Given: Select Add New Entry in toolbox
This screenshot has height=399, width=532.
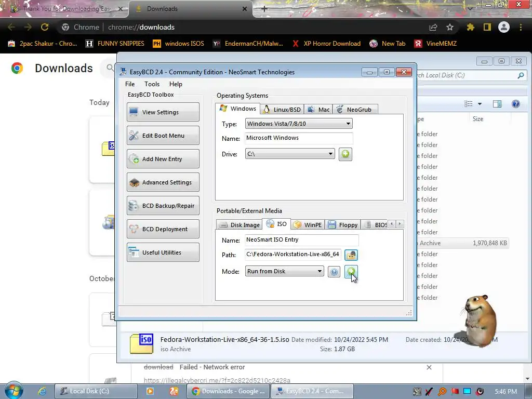Looking at the screenshot, I should (x=163, y=159).
